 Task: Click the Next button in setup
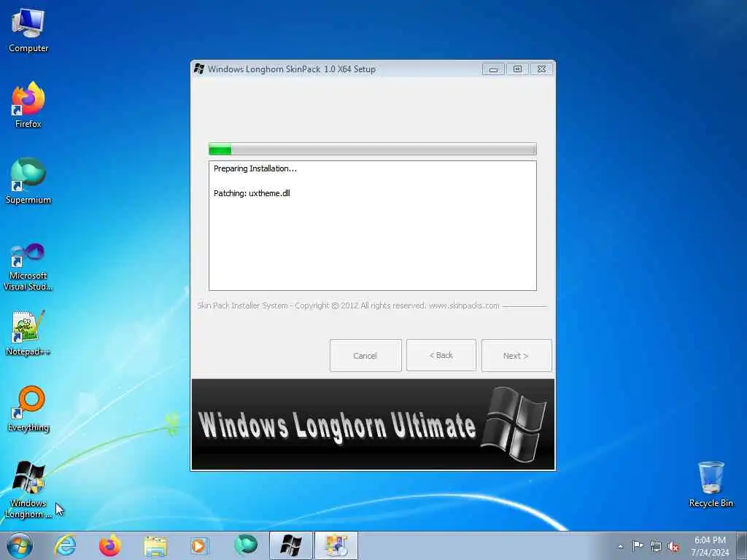click(x=516, y=355)
